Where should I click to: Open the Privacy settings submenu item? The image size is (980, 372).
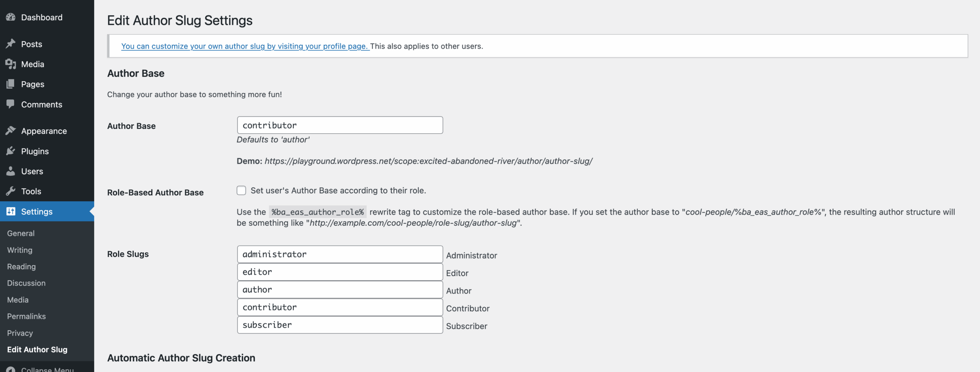click(20, 333)
